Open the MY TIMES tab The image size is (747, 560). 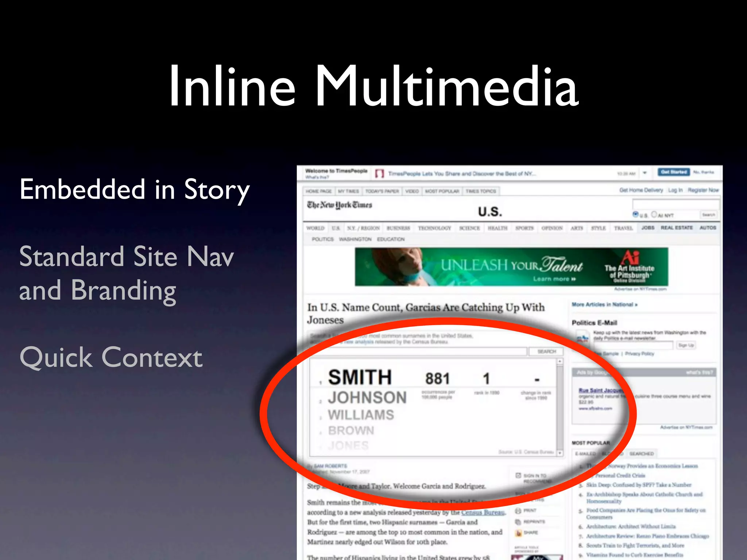[x=348, y=191]
